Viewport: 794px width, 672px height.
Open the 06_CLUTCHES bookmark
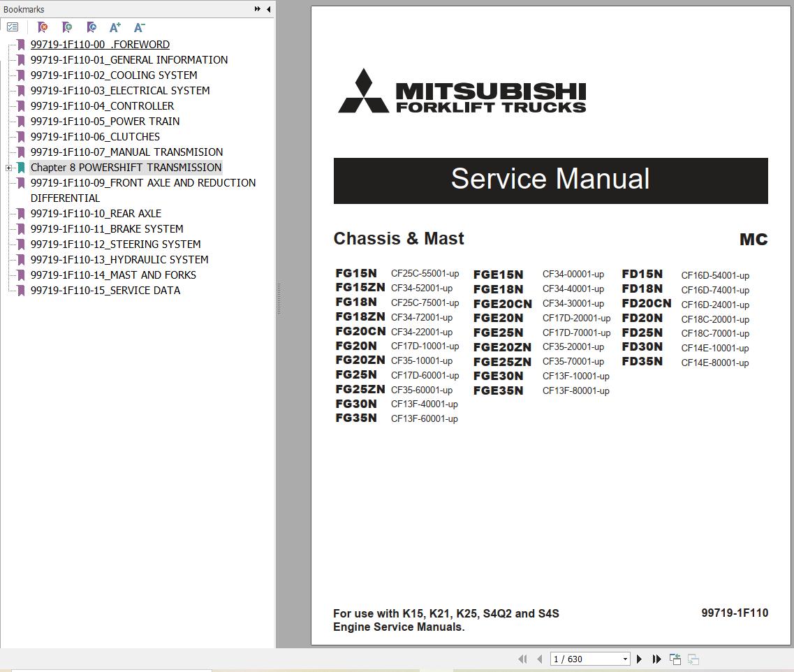[x=95, y=137]
